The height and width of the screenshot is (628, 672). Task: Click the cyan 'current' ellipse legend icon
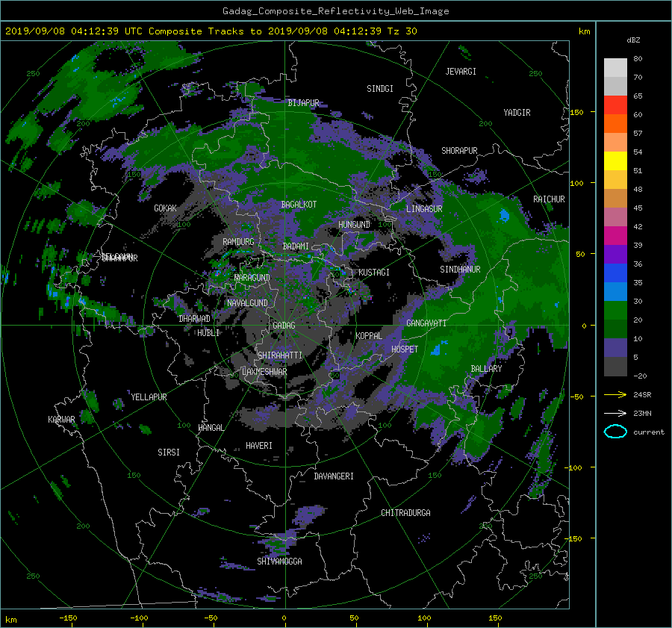[615, 432]
